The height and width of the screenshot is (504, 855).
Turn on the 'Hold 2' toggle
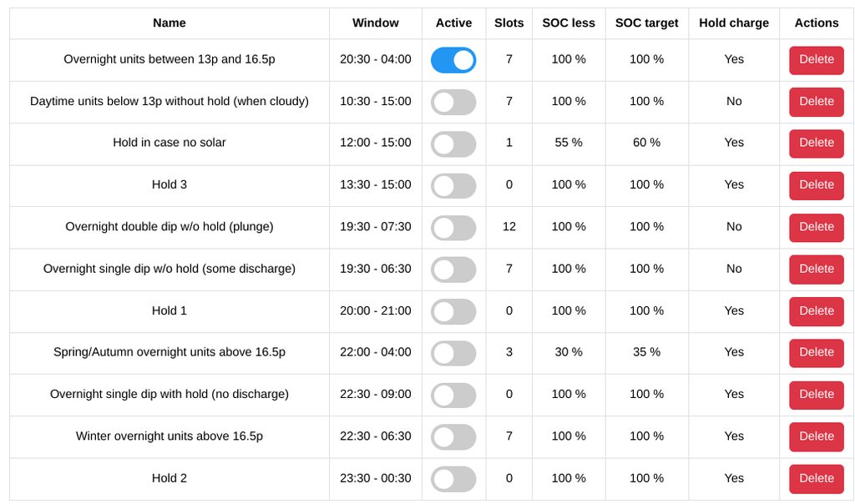[453, 479]
